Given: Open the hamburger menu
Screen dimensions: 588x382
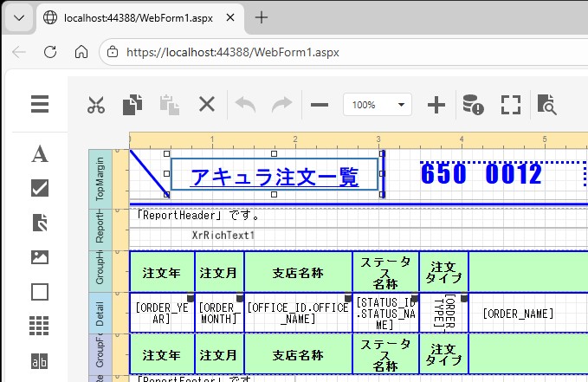Looking at the screenshot, I should tap(40, 105).
